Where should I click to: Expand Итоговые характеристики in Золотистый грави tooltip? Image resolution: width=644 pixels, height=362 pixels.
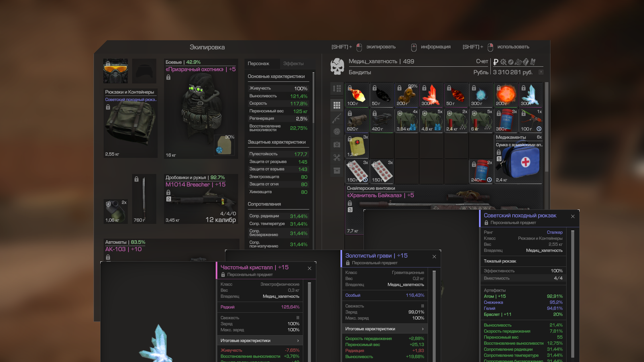coord(385,329)
